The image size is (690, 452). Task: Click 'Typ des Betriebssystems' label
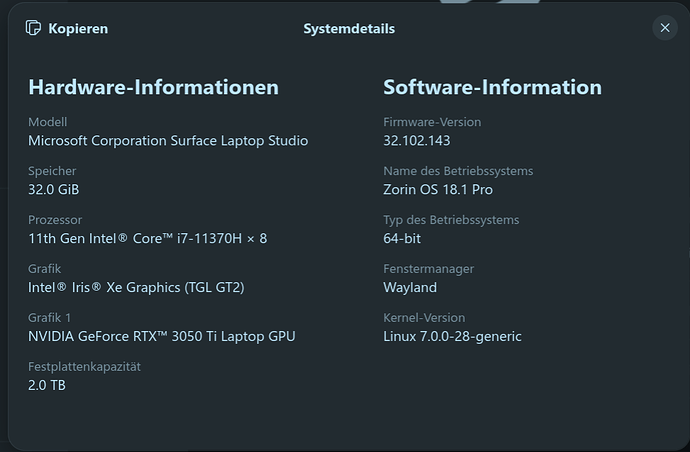451,220
